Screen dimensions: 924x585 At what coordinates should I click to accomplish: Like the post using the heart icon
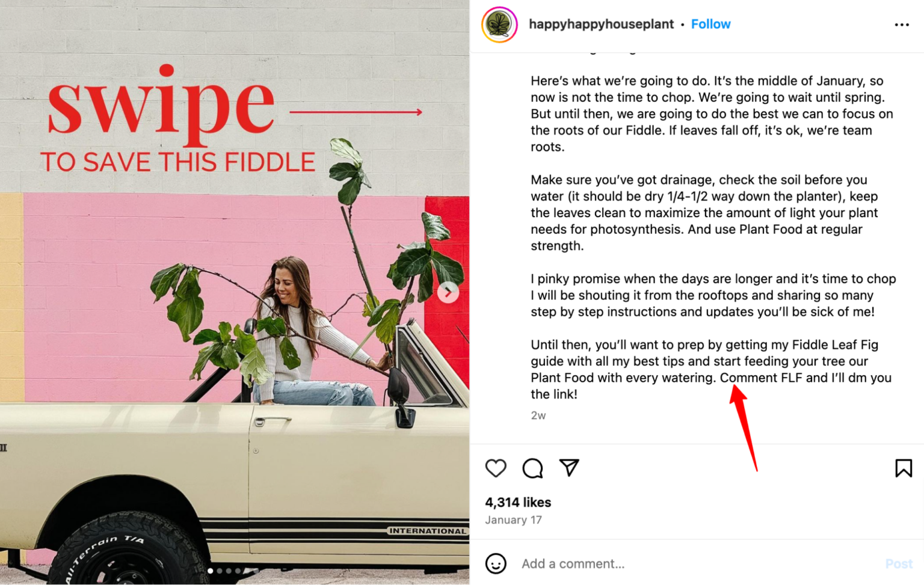[495, 468]
